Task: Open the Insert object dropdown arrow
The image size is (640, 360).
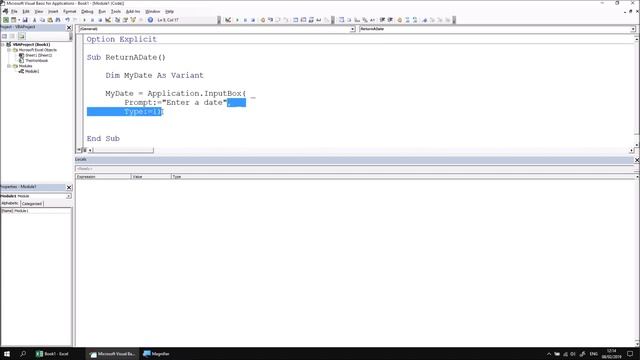Action: pos(19,20)
